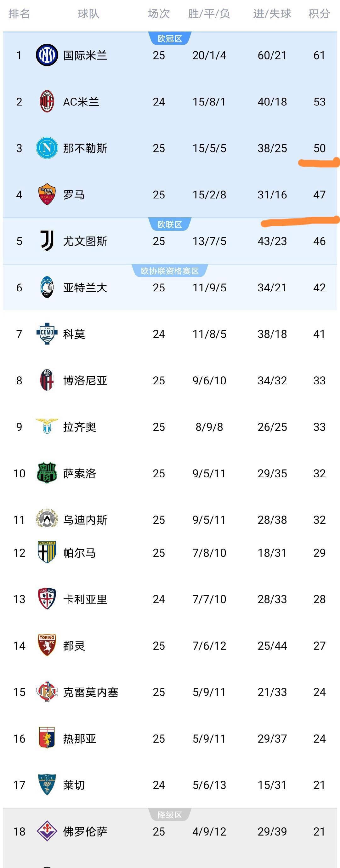Click the 欧联区 zone label
This screenshot has width=340, height=868.
tap(170, 225)
